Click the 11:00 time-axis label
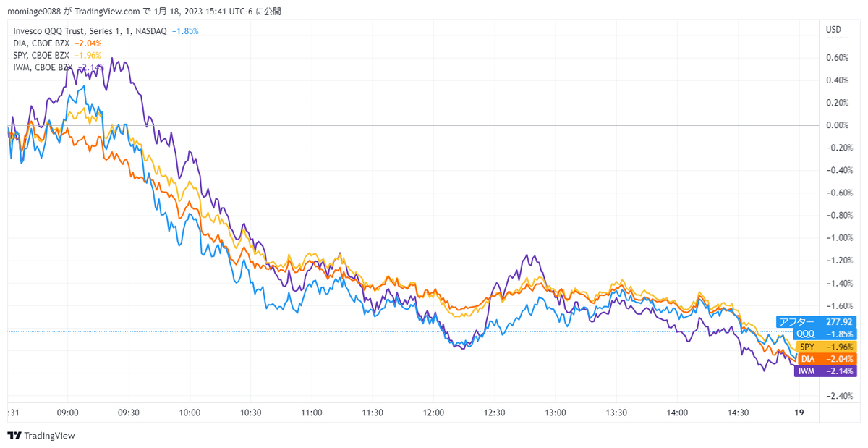868x448 pixels. click(x=312, y=413)
